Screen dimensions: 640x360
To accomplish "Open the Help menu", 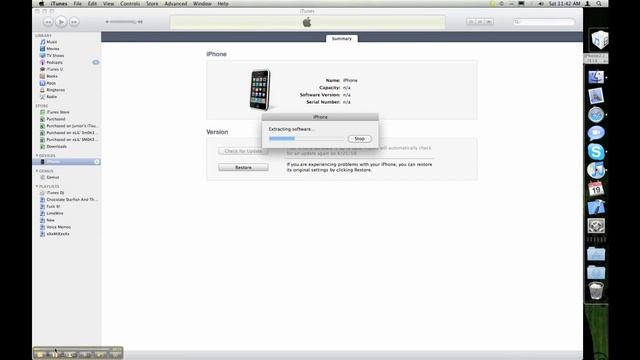I will [x=223, y=4].
